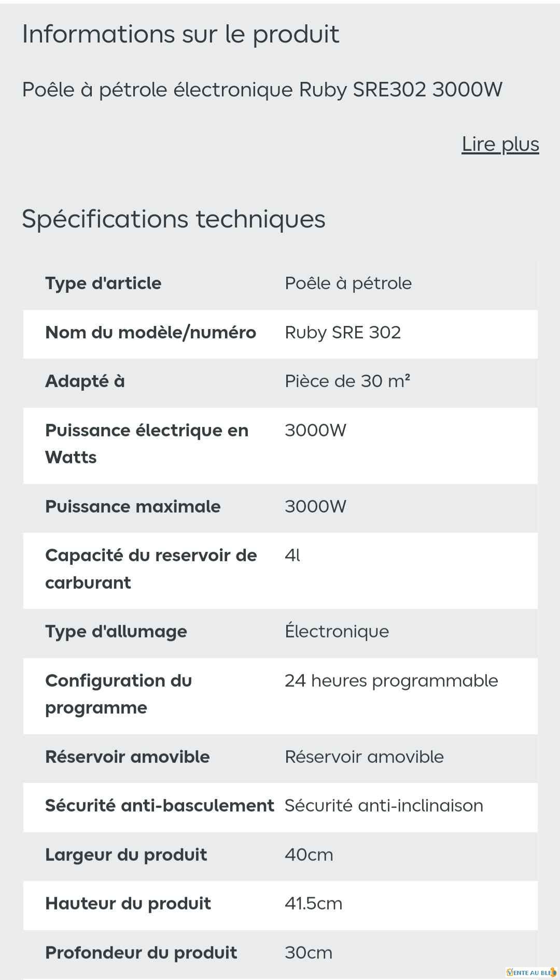The width and height of the screenshot is (560, 980).
Task: Select the "Puissance électrique en Watts" label
Action: click(x=147, y=444)
